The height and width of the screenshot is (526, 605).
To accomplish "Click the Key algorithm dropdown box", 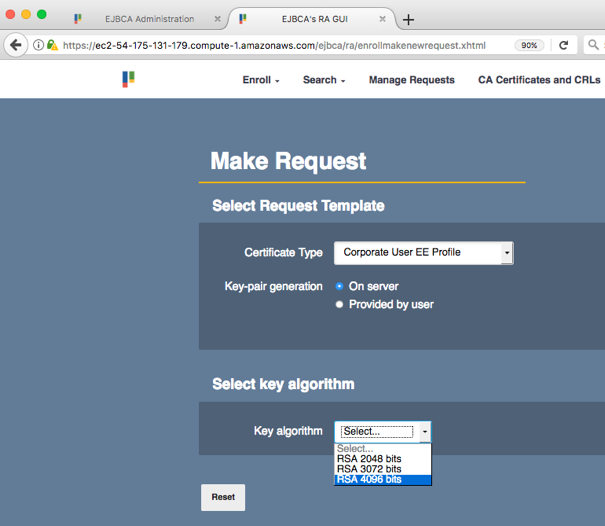I will 382,431.
